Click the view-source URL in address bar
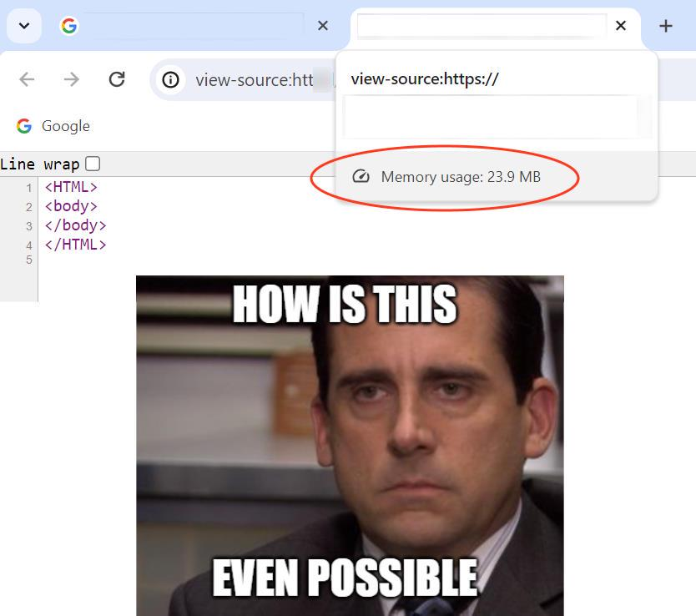 [255, 80]
